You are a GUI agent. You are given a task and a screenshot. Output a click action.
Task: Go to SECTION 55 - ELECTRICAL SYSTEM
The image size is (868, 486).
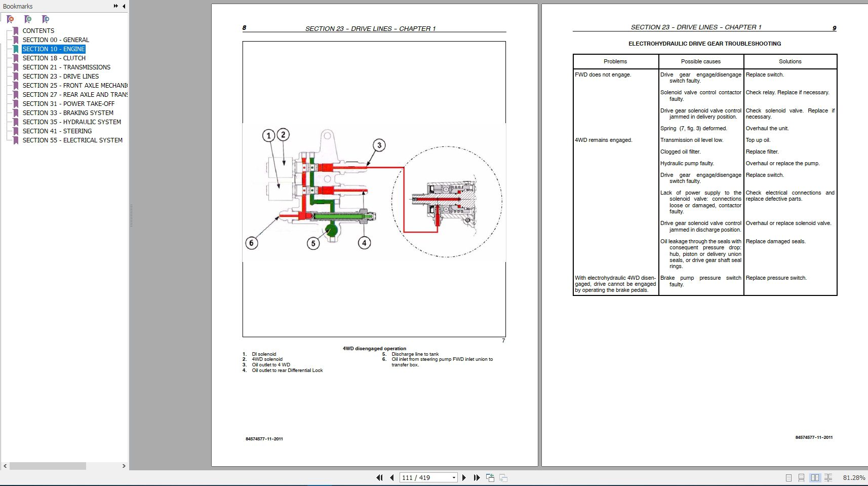(72, 140)
